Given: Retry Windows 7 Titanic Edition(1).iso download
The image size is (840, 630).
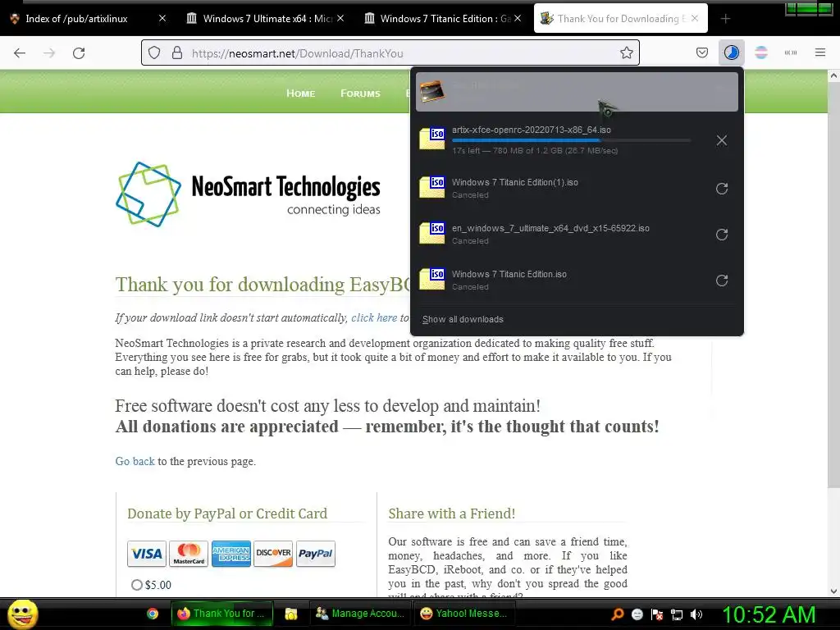Looking at the screenshot, I should click(x=722, y=189).
